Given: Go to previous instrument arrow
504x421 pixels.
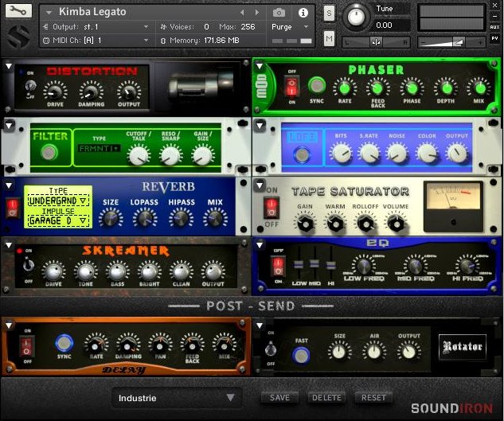Looking at the screenshot, I should (243, 13).
